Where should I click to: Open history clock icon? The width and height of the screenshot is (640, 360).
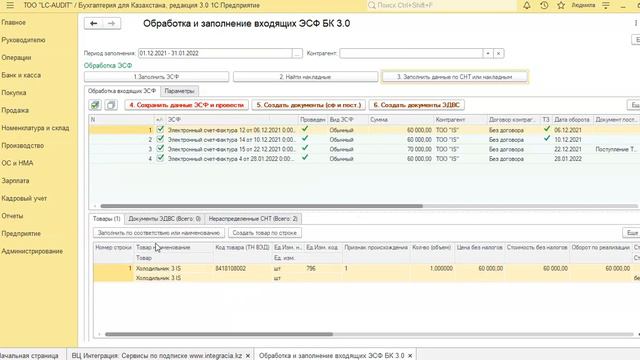[x=544, y=5]
